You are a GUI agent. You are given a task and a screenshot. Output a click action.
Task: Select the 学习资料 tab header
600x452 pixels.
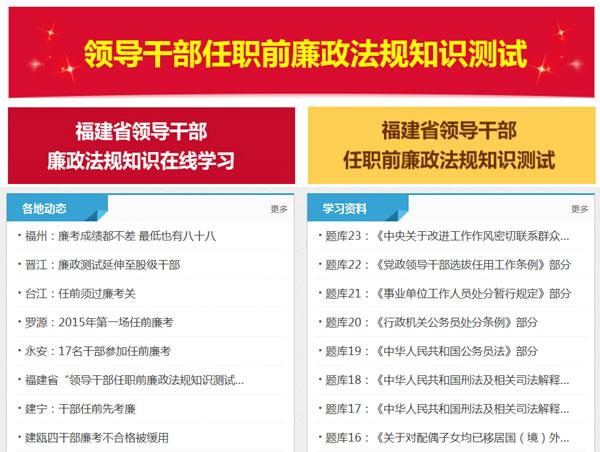(x=345, y=209)
